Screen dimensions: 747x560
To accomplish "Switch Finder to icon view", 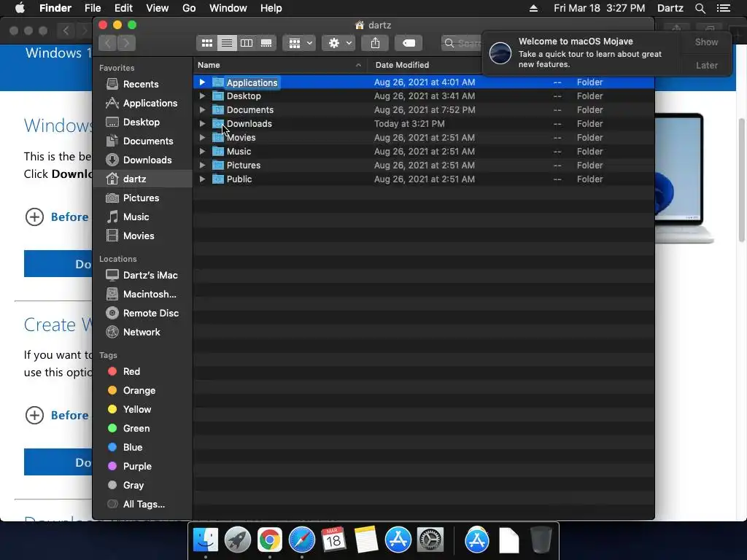I will [x=206, y=43].
